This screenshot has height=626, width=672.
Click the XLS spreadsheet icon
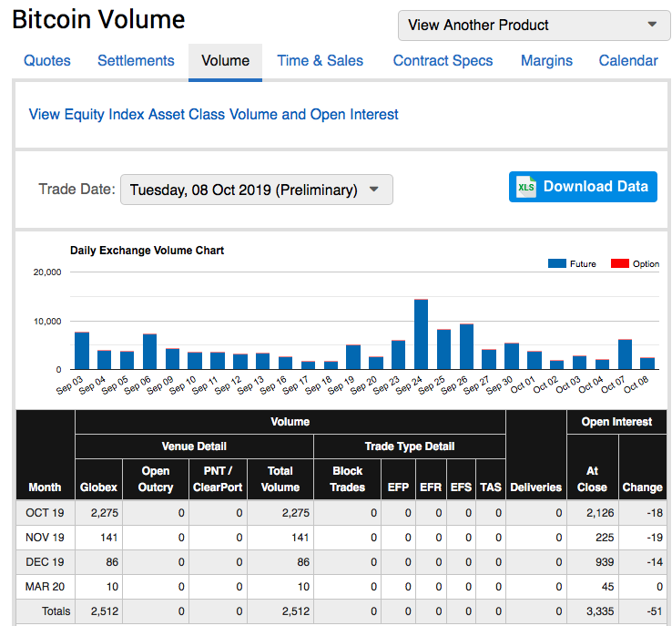(x=525, y=187)
